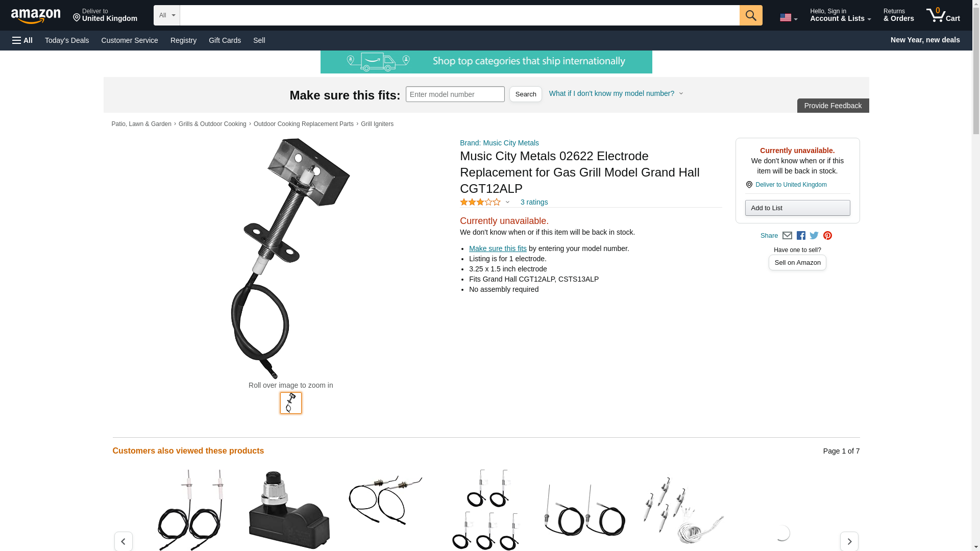The width and height of the screenshot is (980, 551).
Task: Open the All search category dropdown
Action: point(167,15)
